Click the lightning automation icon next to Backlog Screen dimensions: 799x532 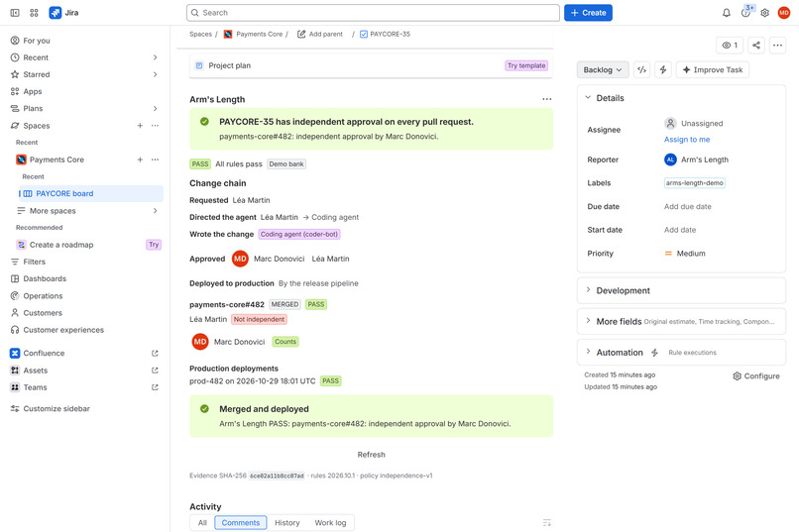pos(663,69)
